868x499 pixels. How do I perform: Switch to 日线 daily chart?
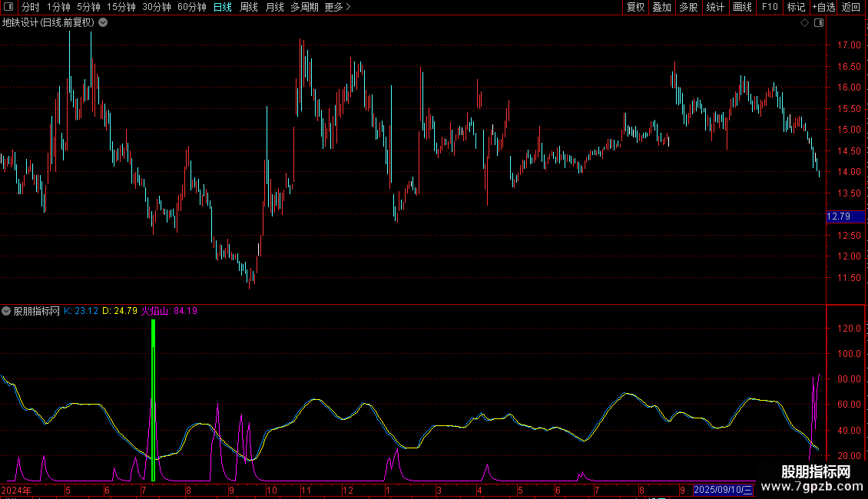(223, 7)
